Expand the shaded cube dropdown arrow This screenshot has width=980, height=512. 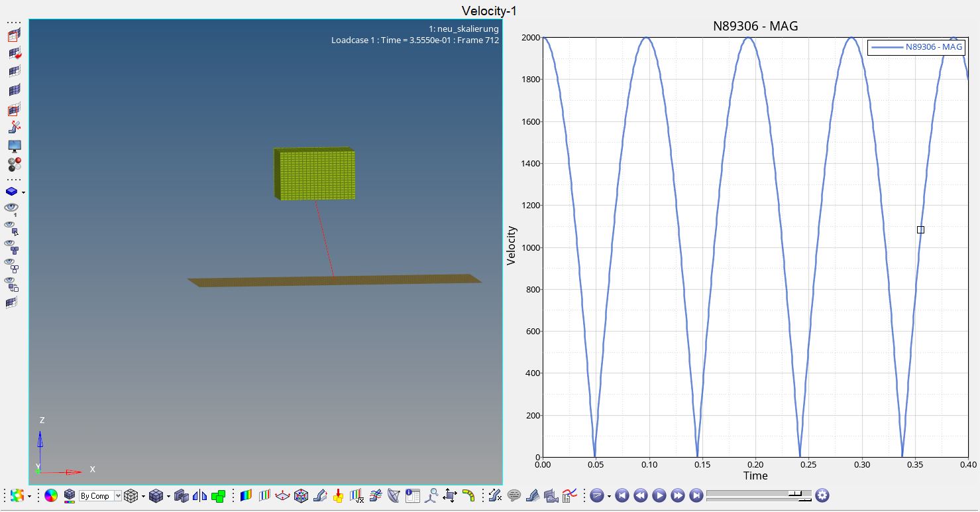tap(168, 496)
